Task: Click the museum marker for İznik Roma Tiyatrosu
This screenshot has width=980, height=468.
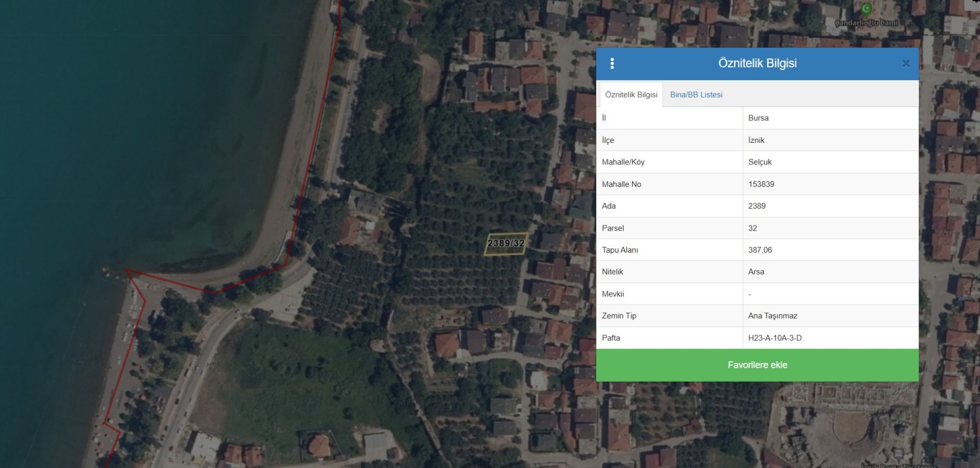Action: [898, 454]
